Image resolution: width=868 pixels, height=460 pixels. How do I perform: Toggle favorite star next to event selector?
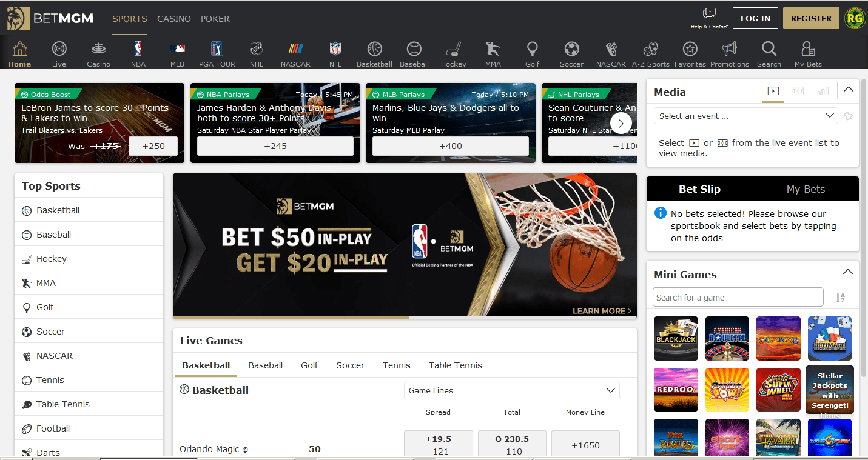[848, 116]
